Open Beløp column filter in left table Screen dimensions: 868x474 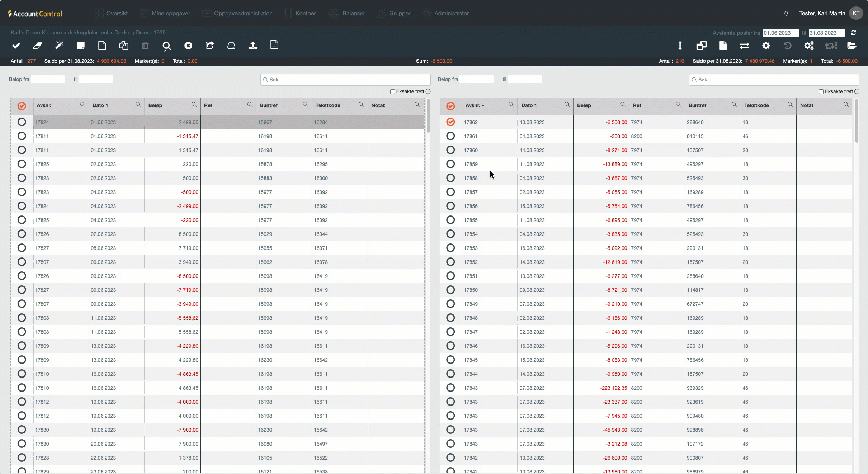pos(194,104)
